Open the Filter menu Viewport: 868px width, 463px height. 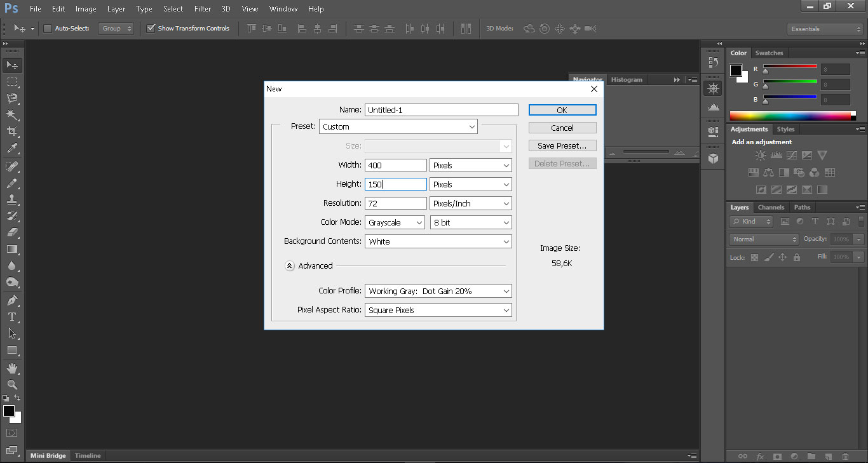click(203, 9)
